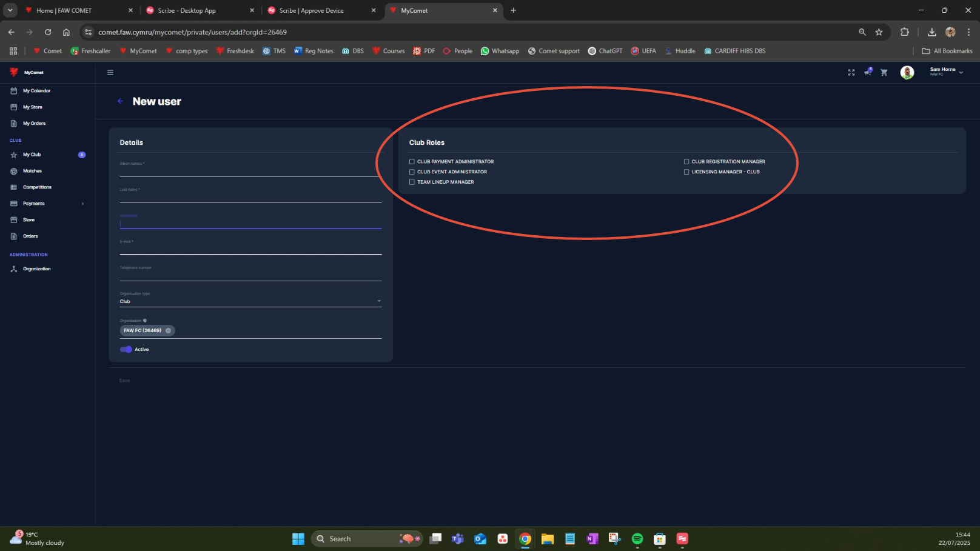980x551 pixels.
Task: Open My Orders in the sidebar
Action: click(34, 124)
